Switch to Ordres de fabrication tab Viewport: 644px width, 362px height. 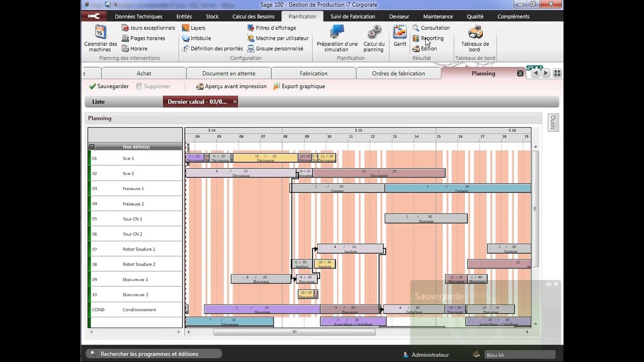[x=398, y=73]
